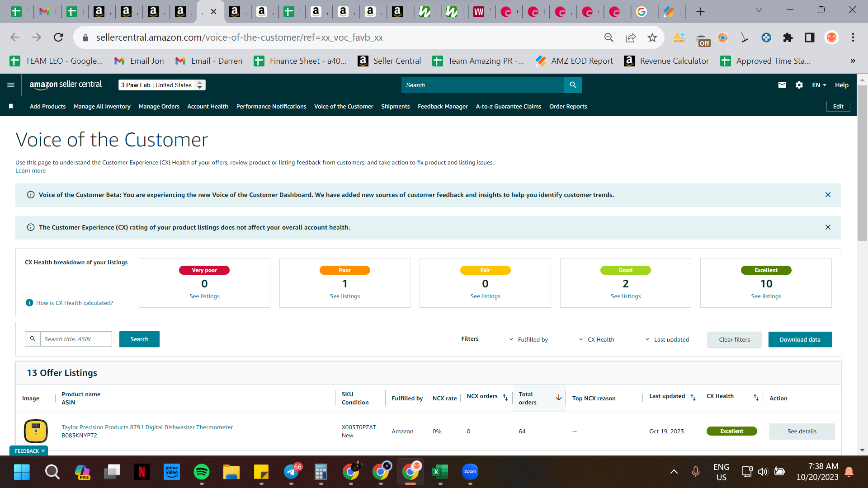The image size is (868, 488).
Task: Focus the Search title, ASIN field
Action: pos(76,339)
